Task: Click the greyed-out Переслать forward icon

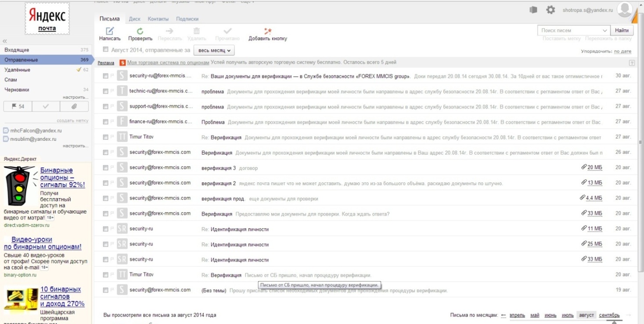Action: tap(169, 31)
